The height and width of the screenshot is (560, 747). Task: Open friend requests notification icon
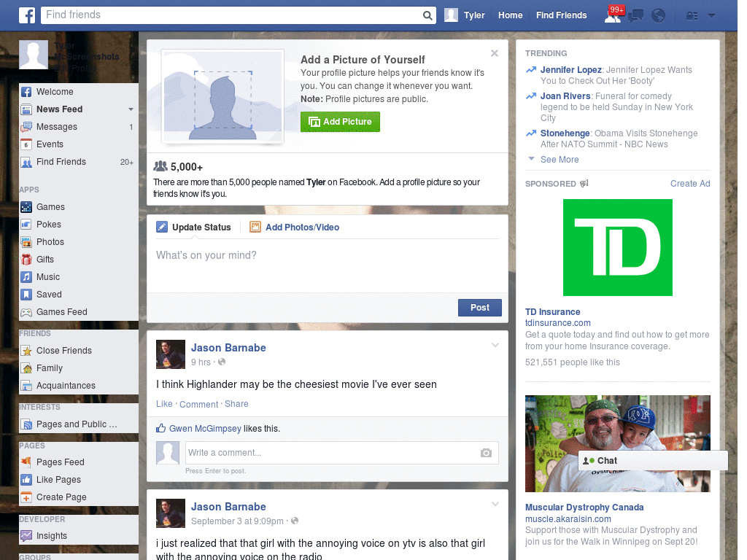pyautogui.click(x=613, y=15)
